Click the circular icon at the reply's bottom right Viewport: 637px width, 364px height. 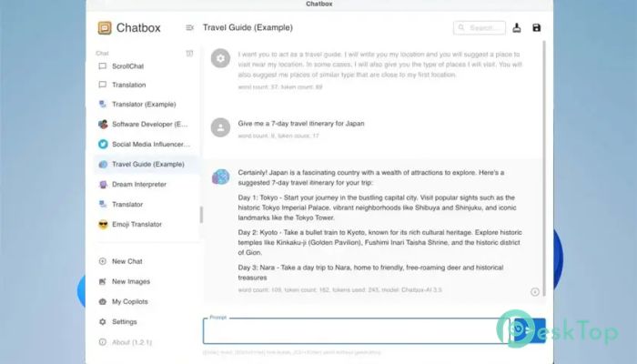pyautogui.click(x=535, y=292)
